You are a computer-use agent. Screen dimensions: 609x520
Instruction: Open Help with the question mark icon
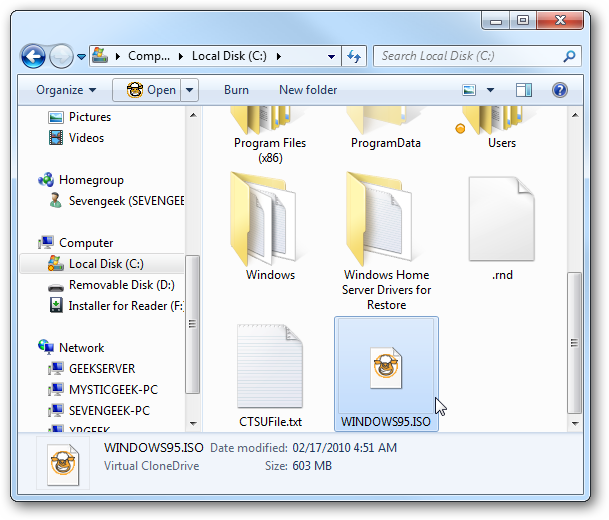[x=560, y=90]
